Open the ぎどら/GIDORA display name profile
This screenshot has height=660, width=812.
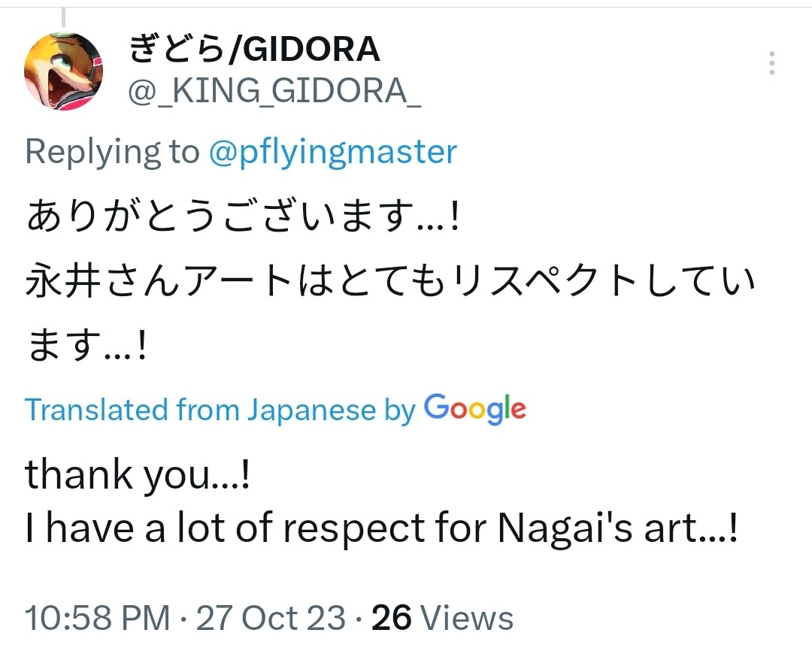click(x=254, y=50)
